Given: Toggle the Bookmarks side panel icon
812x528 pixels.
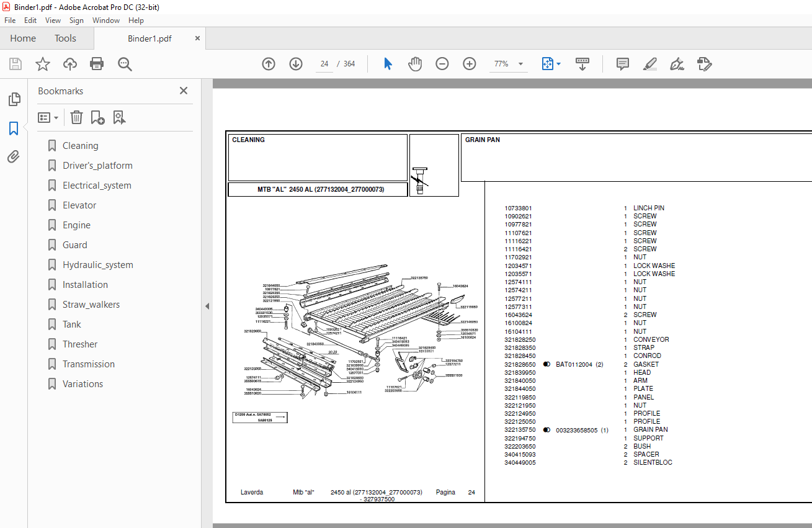Looking at the screenshot, I should [14, 128].
